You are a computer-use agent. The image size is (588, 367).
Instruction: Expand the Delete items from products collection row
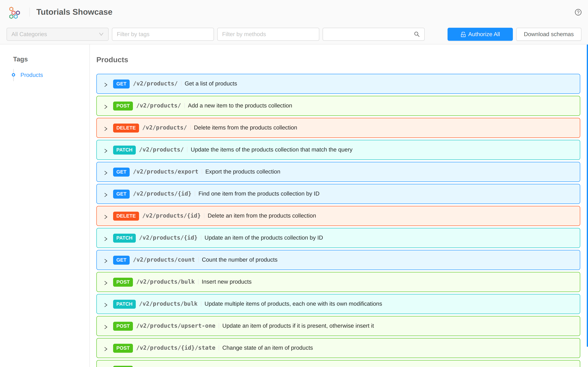tap(106, 129)
